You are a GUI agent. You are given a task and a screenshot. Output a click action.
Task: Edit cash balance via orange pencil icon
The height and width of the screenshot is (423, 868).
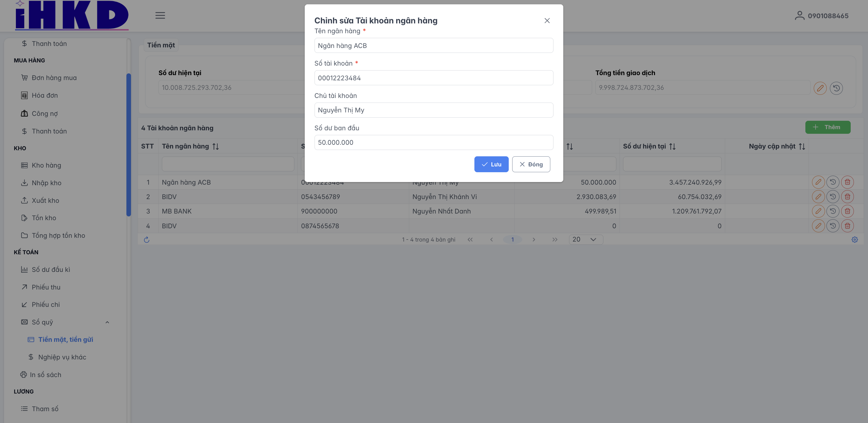(x=820, y=88)
